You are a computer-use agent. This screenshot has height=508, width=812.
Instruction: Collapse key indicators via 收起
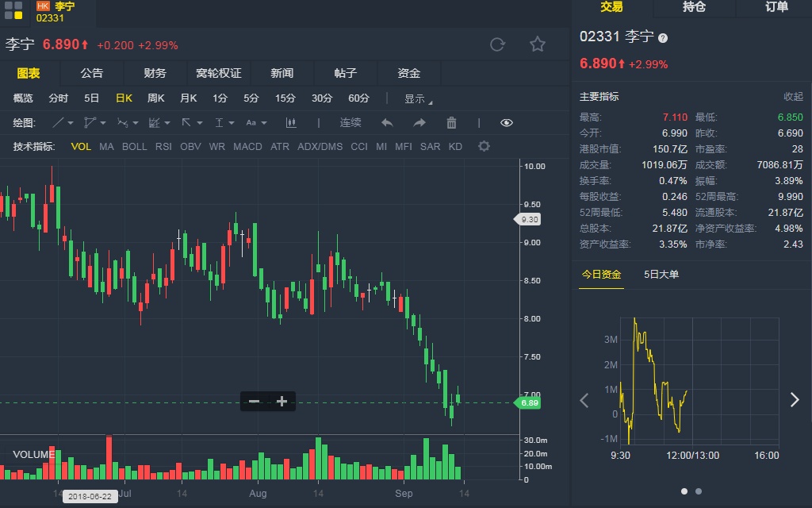[x=793, y=97]
